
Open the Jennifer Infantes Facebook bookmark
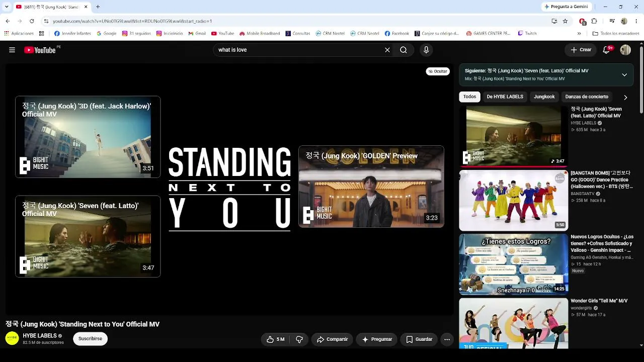coord(72,34)
